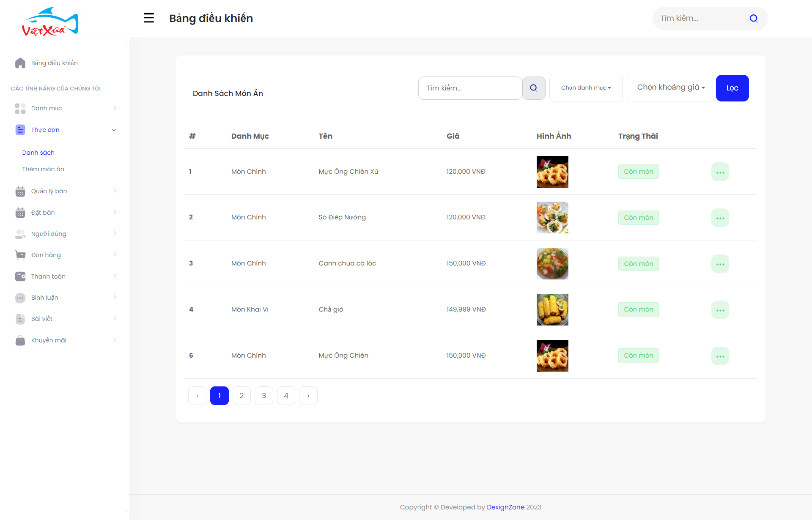
Task: Open actions menu for Canh chua cá lóc
Action: (720, 264)
